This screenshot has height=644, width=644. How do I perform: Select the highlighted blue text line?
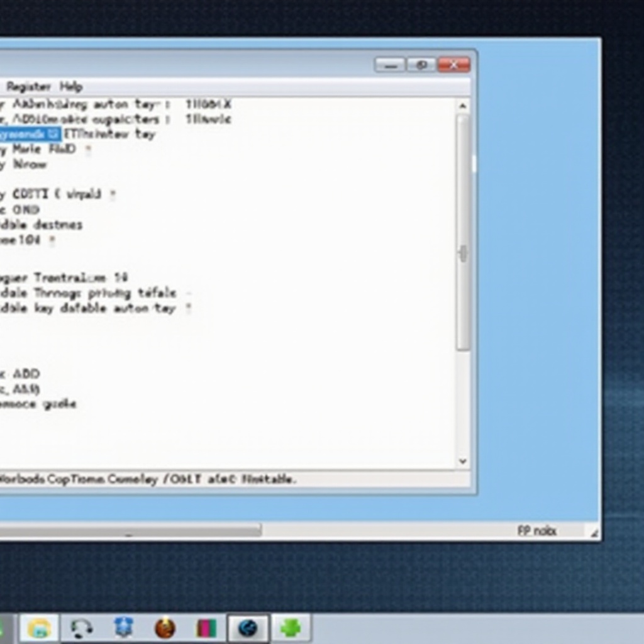[x=30, y=134]
